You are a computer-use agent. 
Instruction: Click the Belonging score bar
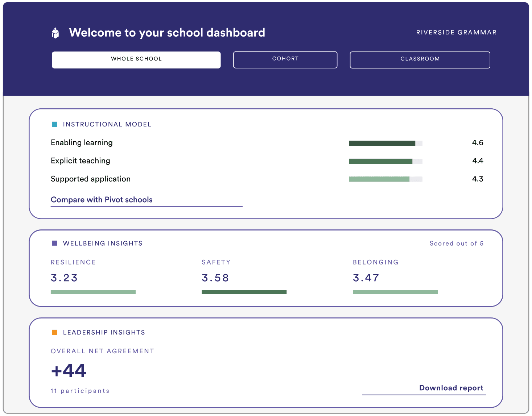click(x=395, y=292)
